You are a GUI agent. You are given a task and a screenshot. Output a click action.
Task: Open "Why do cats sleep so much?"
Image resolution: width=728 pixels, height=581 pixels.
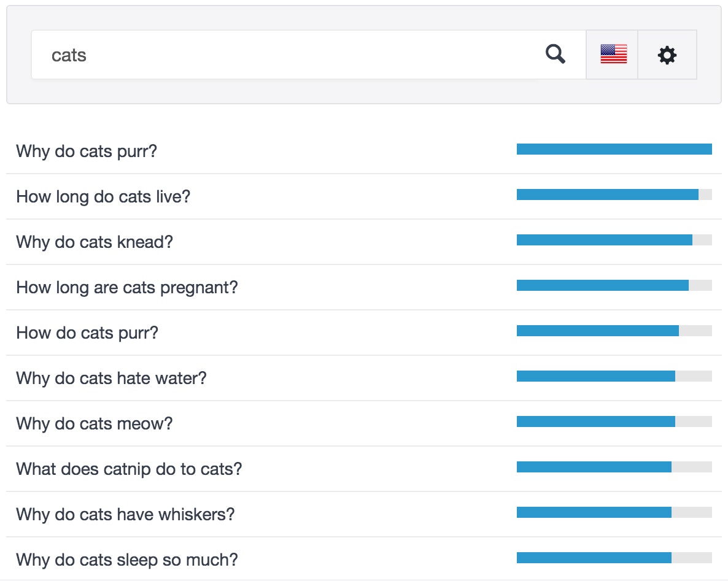tap(126, 560)
